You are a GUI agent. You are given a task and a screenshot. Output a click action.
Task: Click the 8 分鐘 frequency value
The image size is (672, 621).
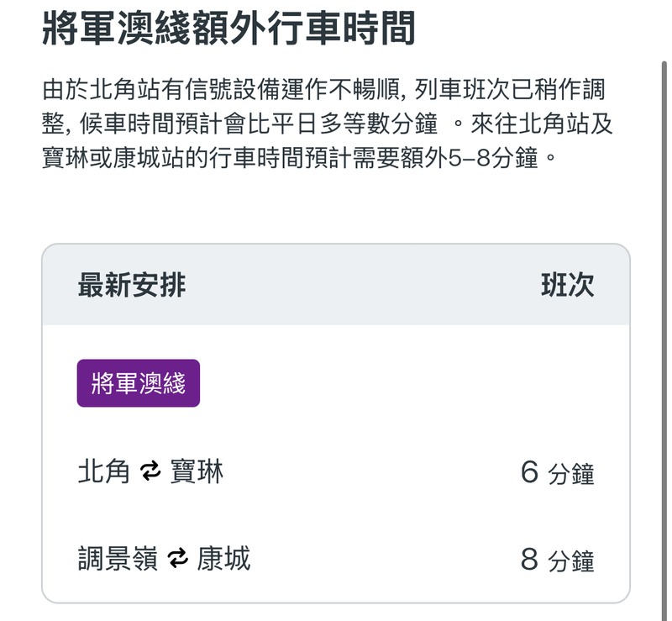point(558,559)
